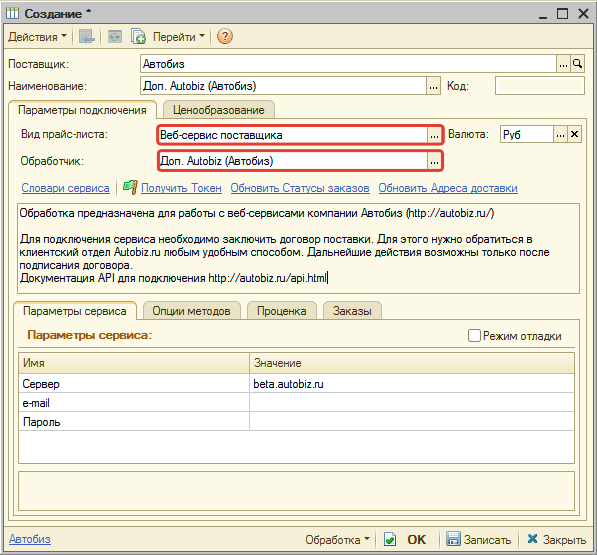Screen dimensions: 597x555
Task: Click the e-mail value cell
Action: (412, 403)
